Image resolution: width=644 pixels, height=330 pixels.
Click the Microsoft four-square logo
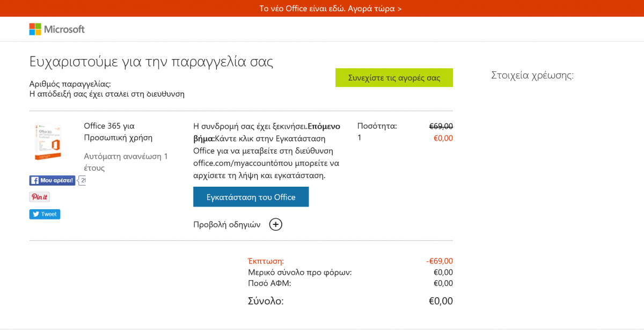click(x=35, y=29)
